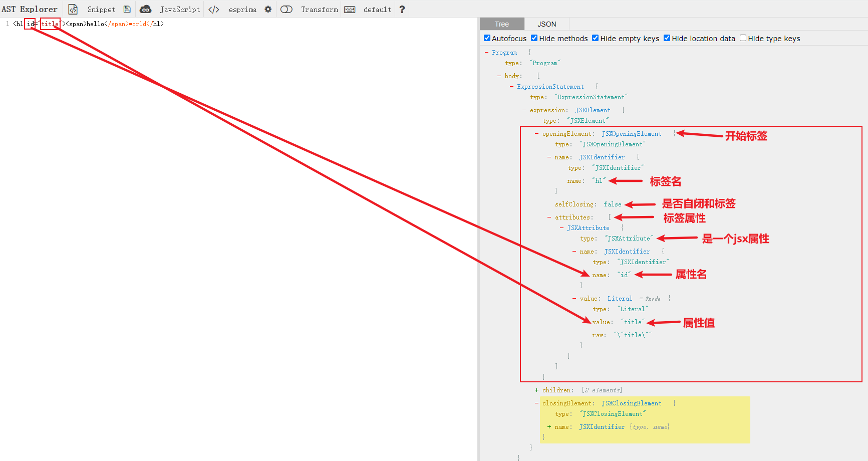
Task: Click selfClosing false value
Action: pyautogui.click(x=612, y=204)
